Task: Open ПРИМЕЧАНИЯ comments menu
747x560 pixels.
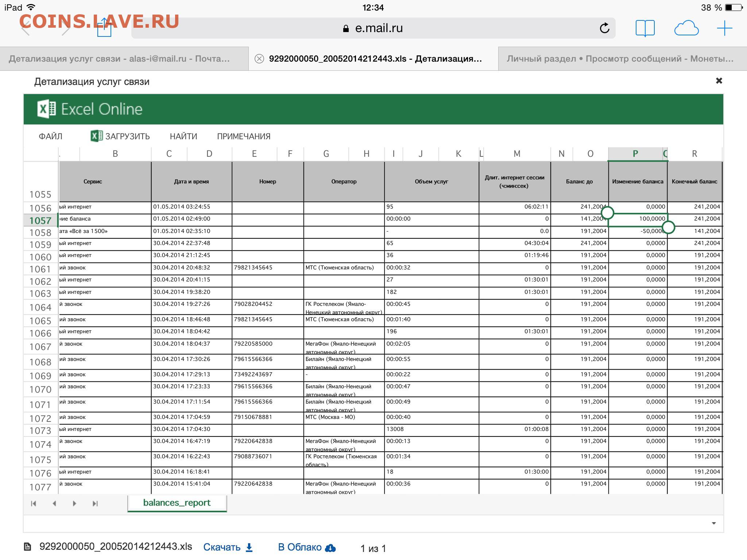Action: coord(244,136)
